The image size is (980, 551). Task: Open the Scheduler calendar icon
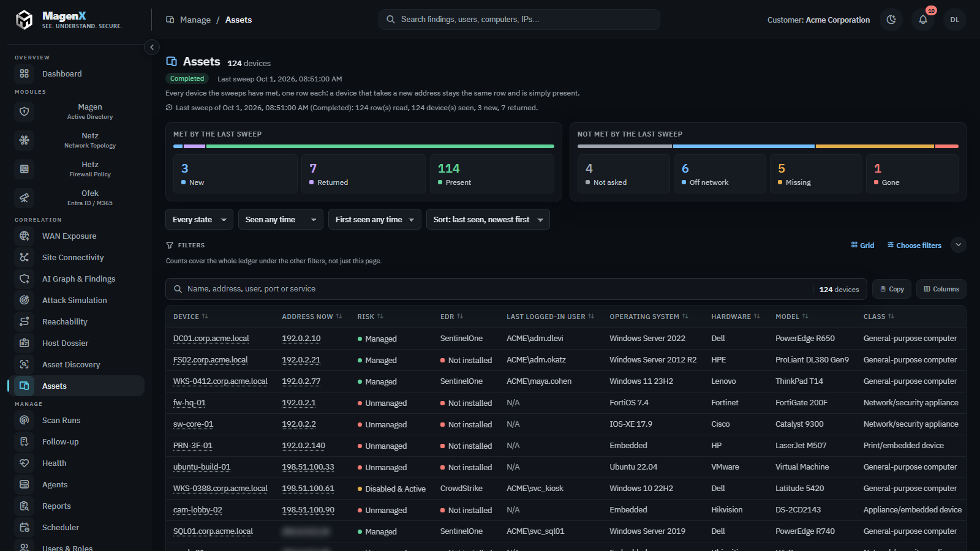(24, 527)
